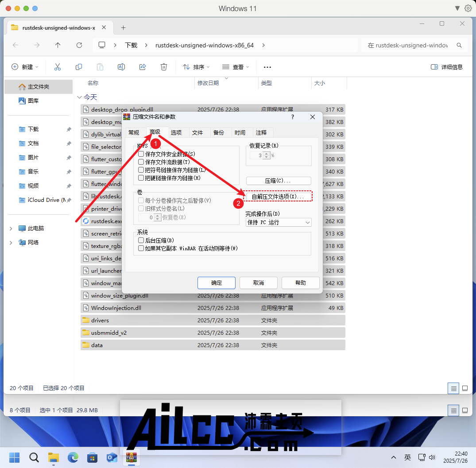
Task: Click the 压缩(C)... button
Action: point(279,181)
